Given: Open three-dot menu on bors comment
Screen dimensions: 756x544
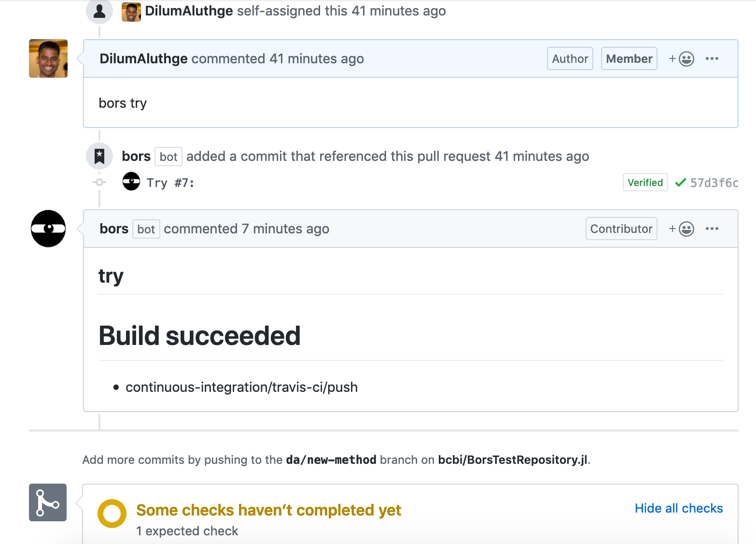Looking at the screenshot, I should click(712, 229).
